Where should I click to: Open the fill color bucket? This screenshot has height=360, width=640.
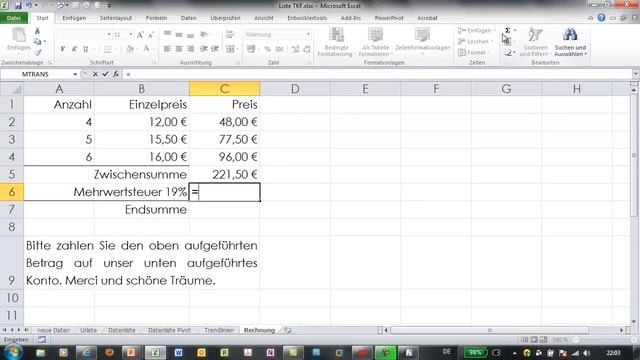(x=129, y=49)
